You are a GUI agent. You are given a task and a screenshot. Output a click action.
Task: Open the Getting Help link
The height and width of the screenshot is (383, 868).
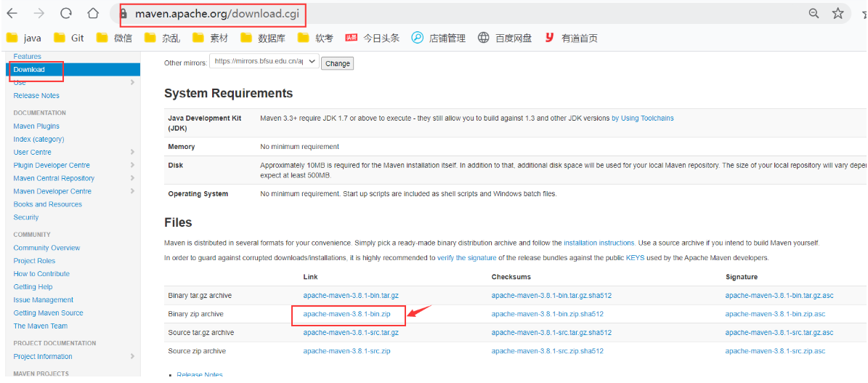coord(33,287)
